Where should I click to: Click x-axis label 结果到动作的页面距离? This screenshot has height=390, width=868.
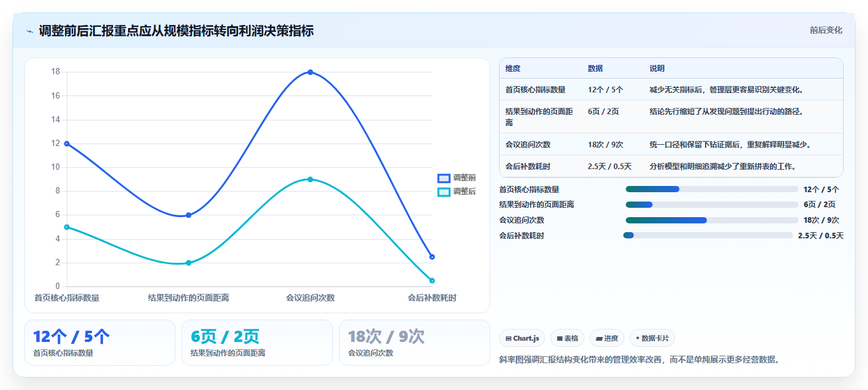(189, 298)
